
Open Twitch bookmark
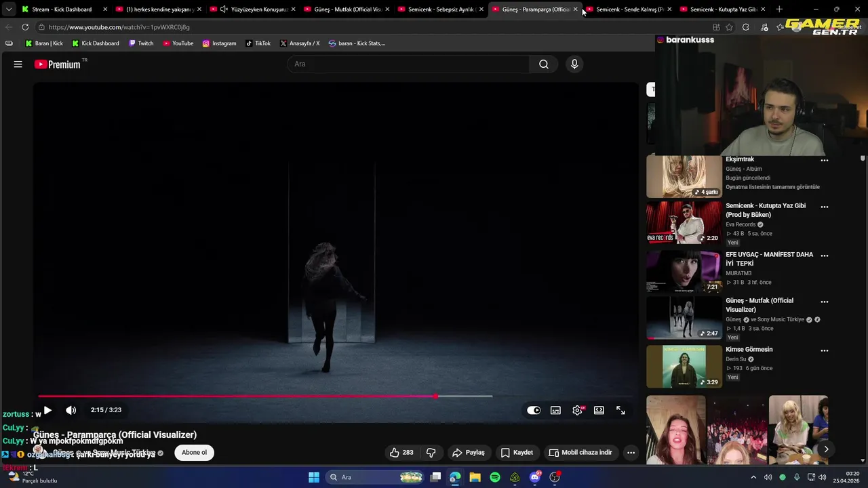tap(141, 43)
